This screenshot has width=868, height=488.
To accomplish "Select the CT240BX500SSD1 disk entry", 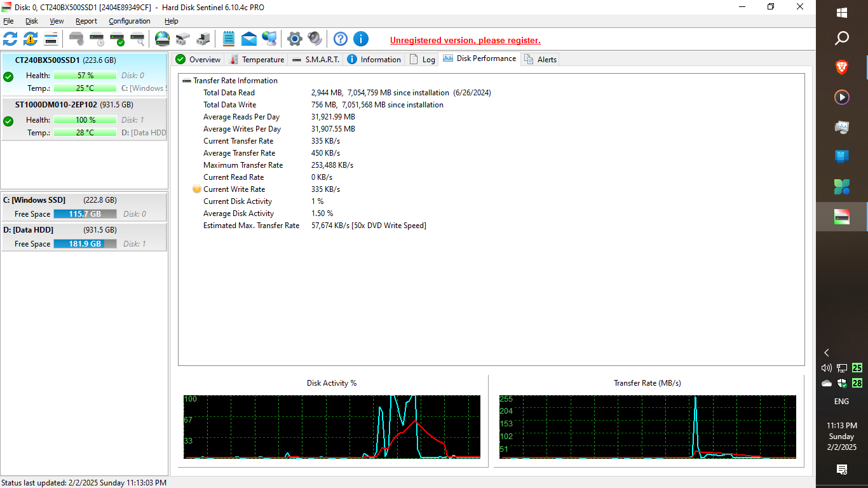I will (x=84, y=74).
